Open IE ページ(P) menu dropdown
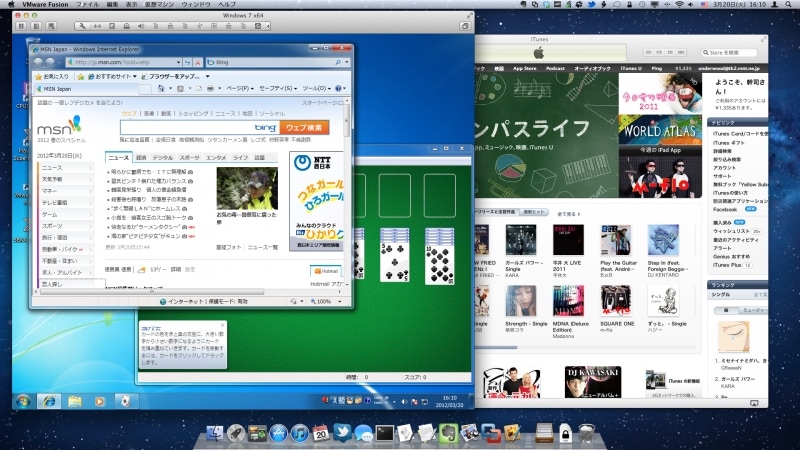 click(x=240, y=88)
